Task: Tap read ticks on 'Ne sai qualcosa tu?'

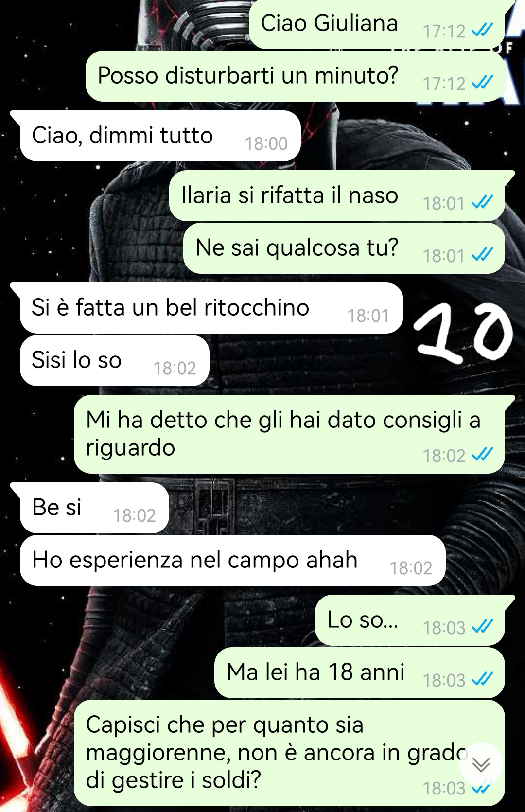Action: pos(483,255)
